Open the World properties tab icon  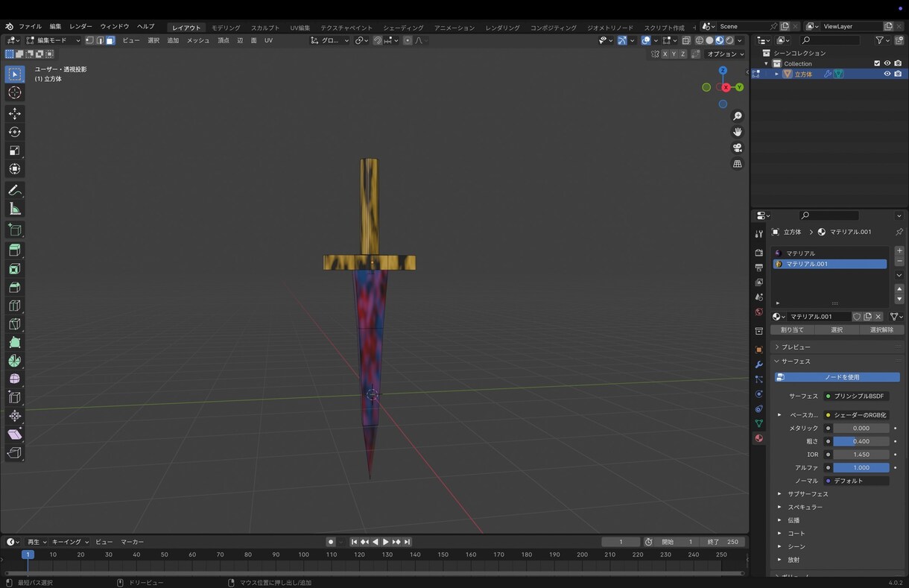tap(758, 312)
